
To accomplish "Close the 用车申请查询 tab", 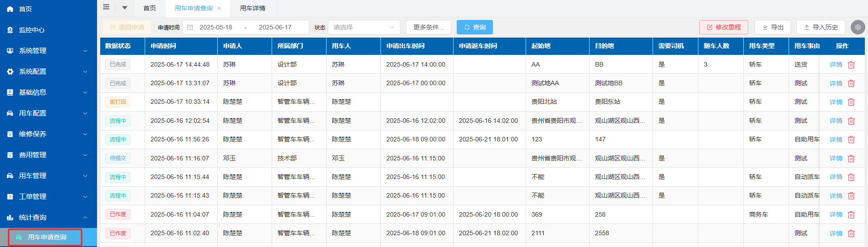I will pyautogui.click(x=219, y=8).
